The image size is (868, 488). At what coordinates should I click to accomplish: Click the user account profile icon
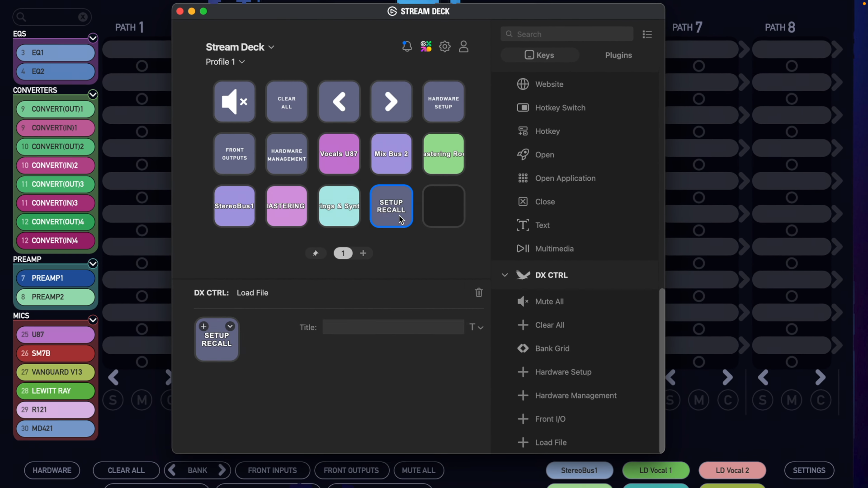pyautogui.click(x=464, y=47)
